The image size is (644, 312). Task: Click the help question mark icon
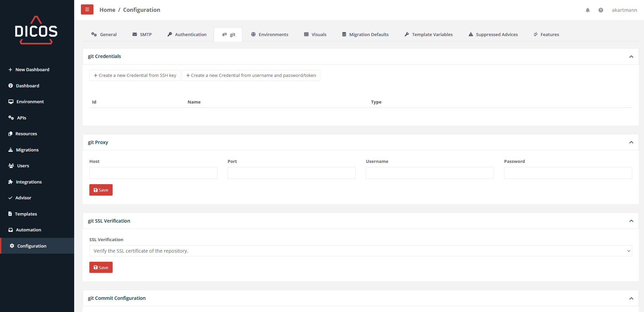601,10
